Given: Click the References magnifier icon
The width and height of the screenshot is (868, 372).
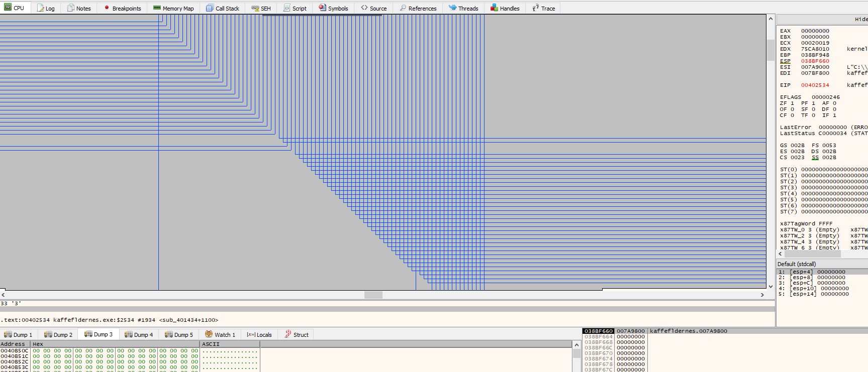Looking at the screenshot, I should click(403, 8).
